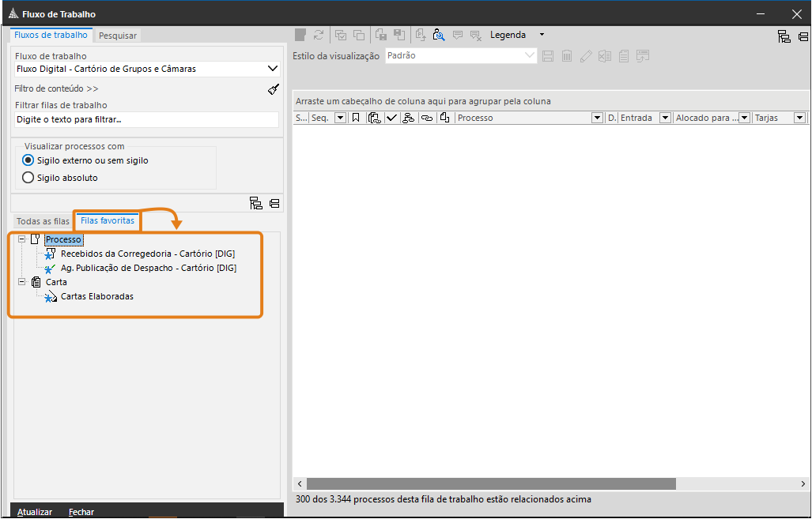The width and height of the screenshot is (812, 519).
Task: Switch to the Pesquisar tab
Action: click(x=118, y=36)
